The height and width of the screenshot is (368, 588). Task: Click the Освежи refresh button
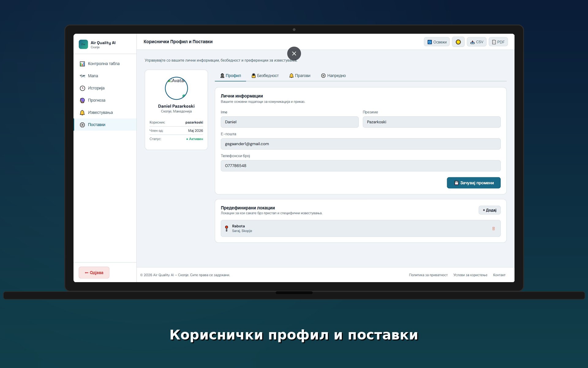click(x=437, y=42)
